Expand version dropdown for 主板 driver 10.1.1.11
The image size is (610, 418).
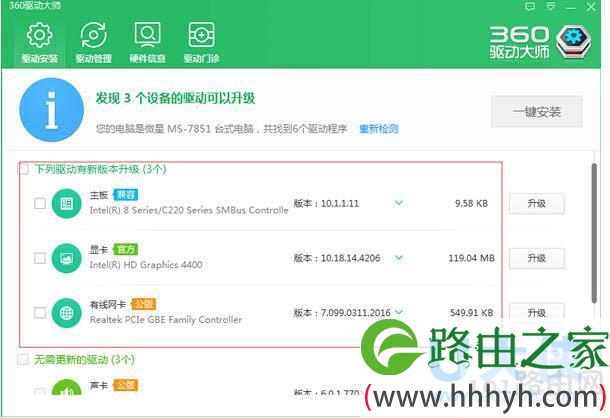(398, 203)
